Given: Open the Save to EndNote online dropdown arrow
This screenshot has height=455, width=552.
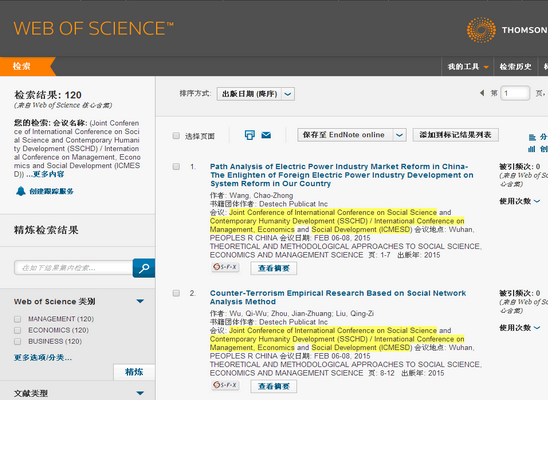Looking at the screenshot, I should [x=399, y=135].
